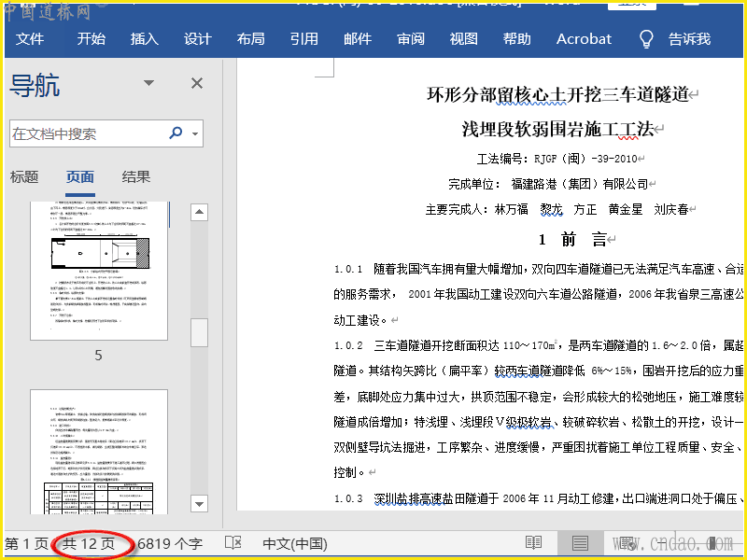
Task: Click the subtitle 浅埋段软弱围岩施工工法
Action: (558, 129)
